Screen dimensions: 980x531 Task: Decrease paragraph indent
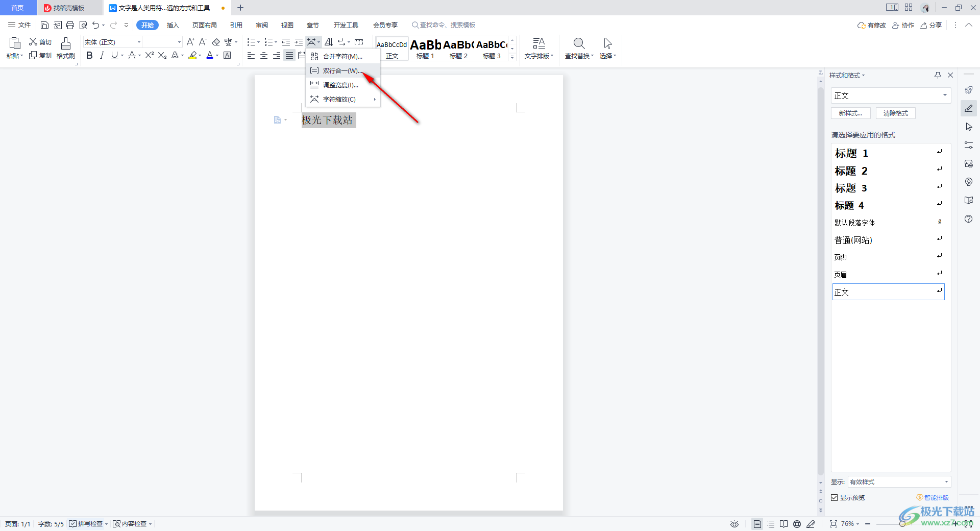286,42
